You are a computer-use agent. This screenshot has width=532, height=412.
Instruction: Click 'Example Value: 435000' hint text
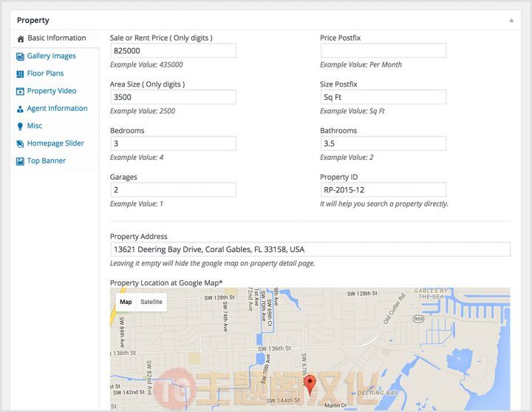click(x=146, y=64)
